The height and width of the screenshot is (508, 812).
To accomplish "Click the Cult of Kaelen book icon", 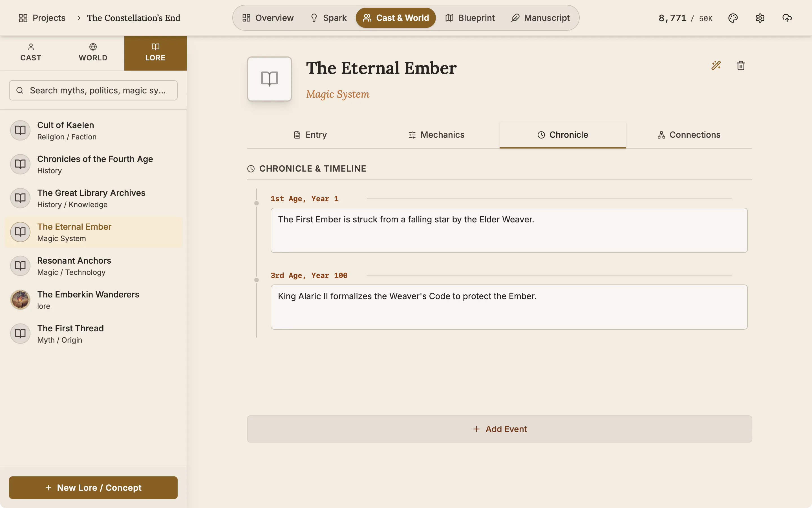I will 20,130.
